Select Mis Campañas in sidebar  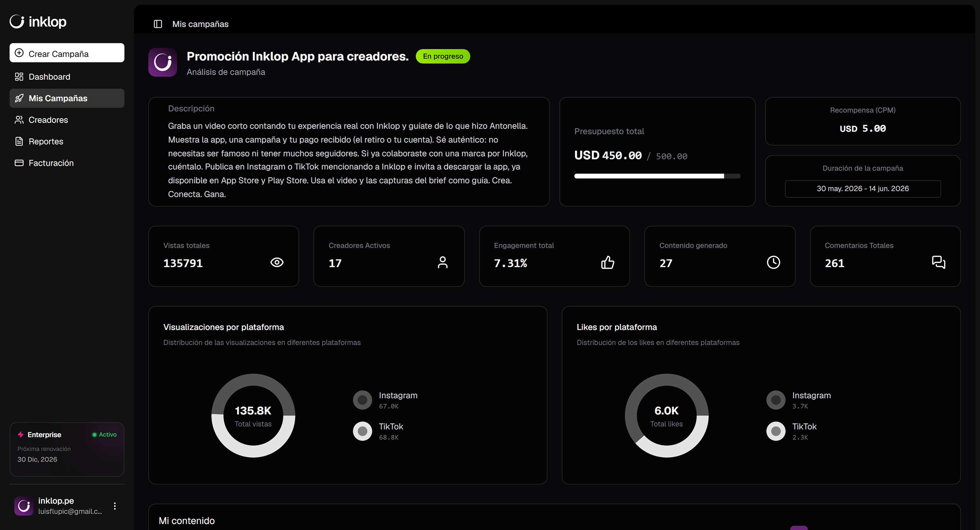coord(67,98)
